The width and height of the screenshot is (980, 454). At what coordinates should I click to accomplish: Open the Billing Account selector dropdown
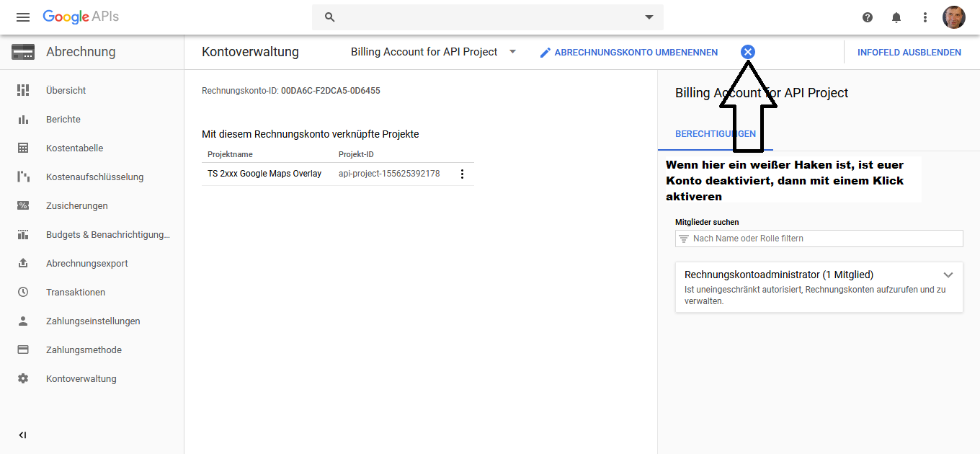(512, 52)
